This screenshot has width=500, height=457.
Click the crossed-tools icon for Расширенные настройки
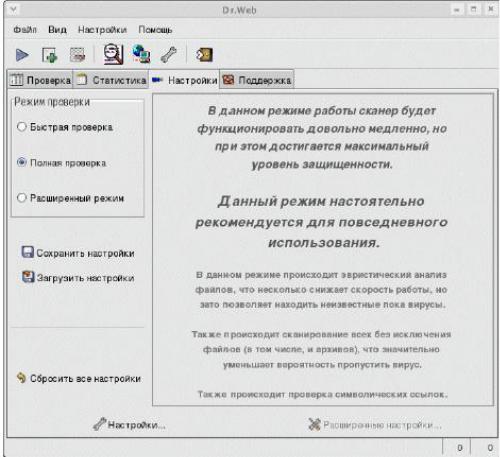point(314,424)
